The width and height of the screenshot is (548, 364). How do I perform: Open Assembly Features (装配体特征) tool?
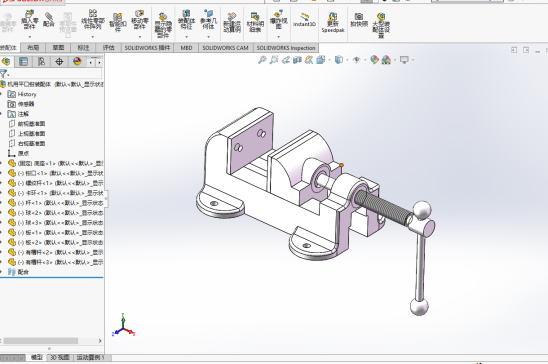point(186,20)
